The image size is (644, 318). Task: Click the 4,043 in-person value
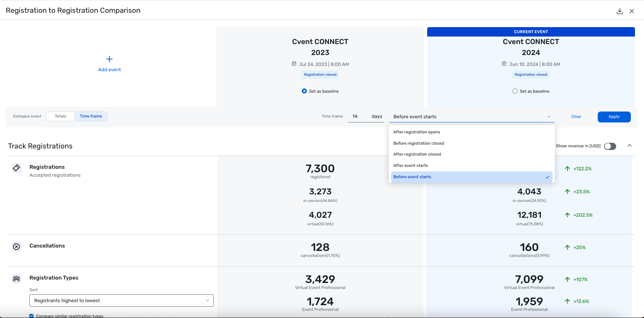529,192
